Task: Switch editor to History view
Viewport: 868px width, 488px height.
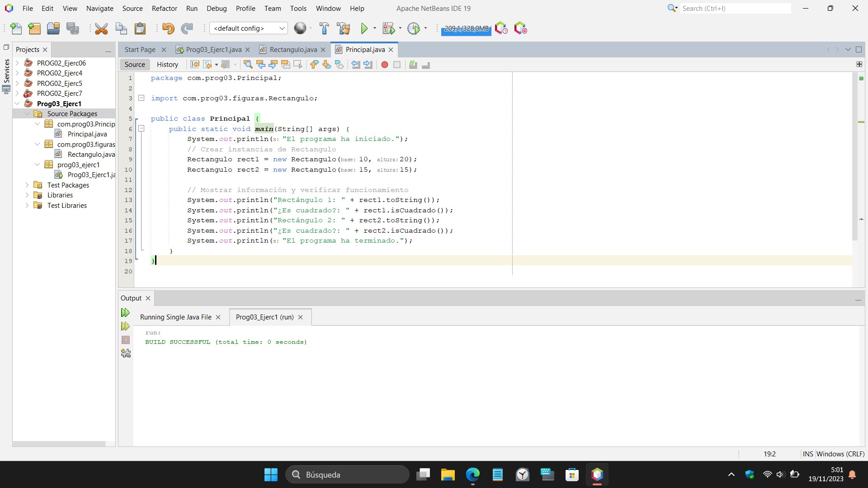Action: (x=167, y=65)
